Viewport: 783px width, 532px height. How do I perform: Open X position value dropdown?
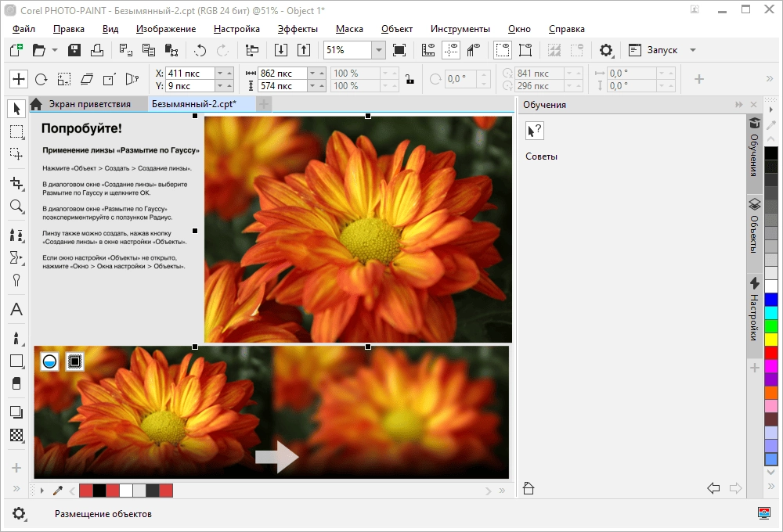(x=220, y=73)
